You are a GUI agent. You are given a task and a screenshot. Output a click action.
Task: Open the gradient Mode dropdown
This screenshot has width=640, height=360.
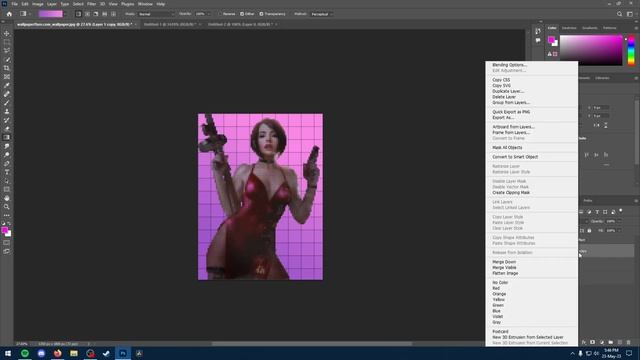[156, 14]
